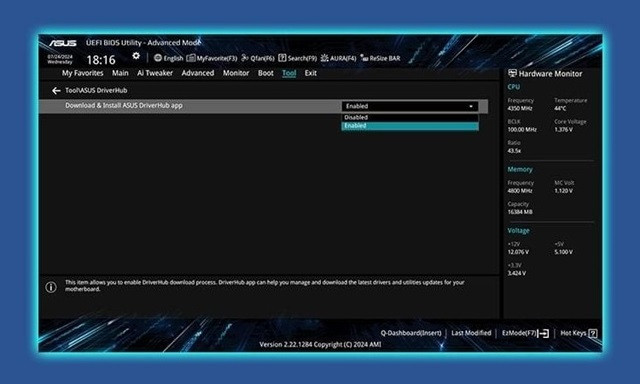Screen dimensions: 640x384
Task: Open Search(F9) in the toolbar
Action: (x=298, y=58)
